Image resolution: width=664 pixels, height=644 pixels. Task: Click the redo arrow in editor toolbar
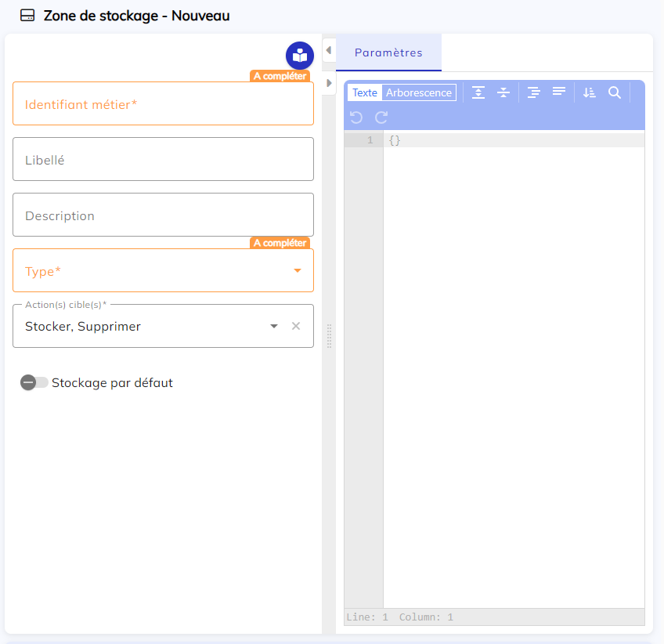click(x=381, y=118)
